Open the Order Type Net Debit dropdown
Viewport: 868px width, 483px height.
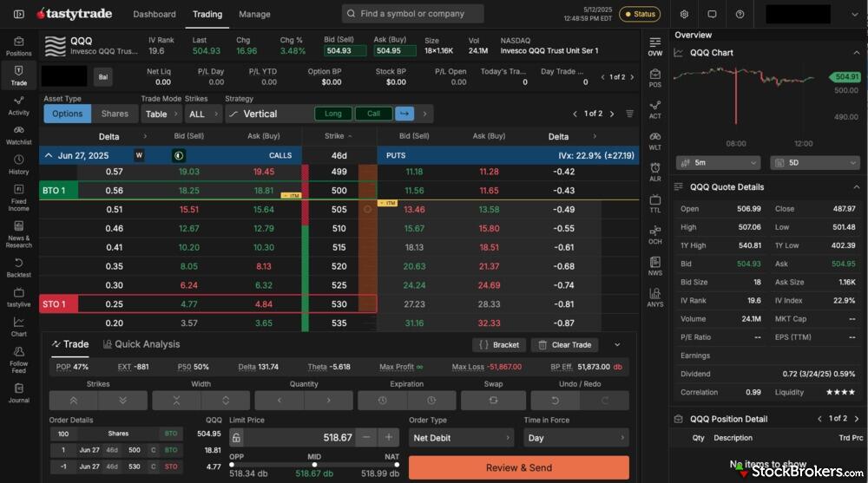pos(461,438)
